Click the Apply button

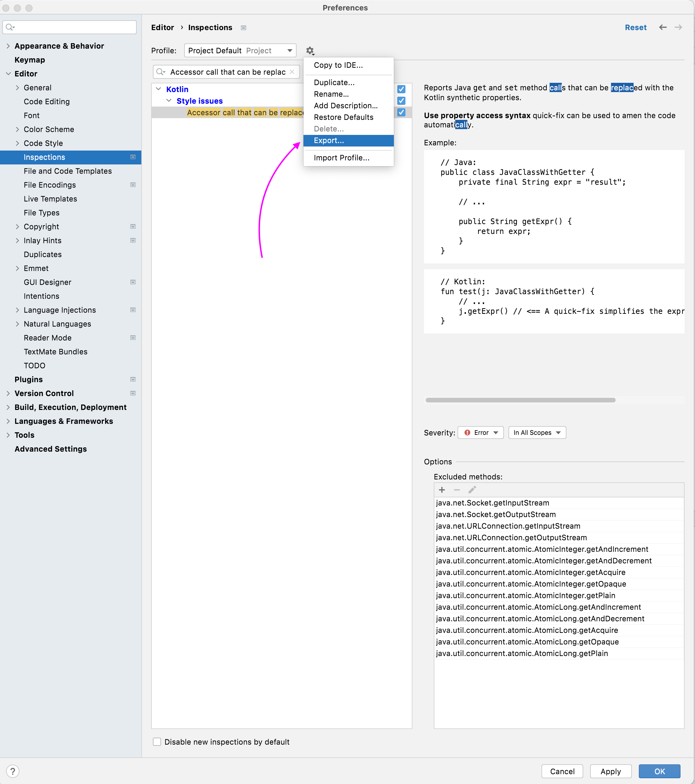[611, 771]
